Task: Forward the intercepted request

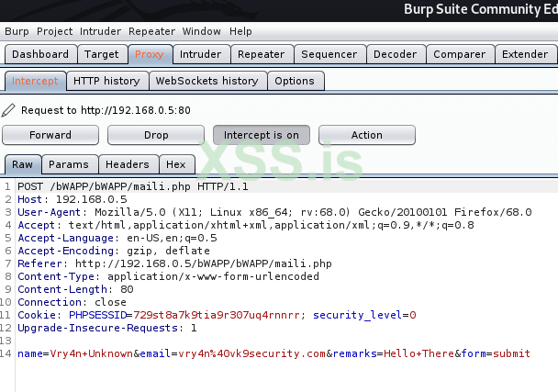Action: point(50,135)
